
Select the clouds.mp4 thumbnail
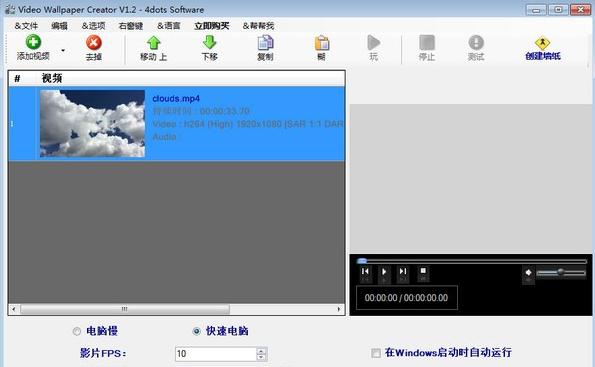(92, 123)
